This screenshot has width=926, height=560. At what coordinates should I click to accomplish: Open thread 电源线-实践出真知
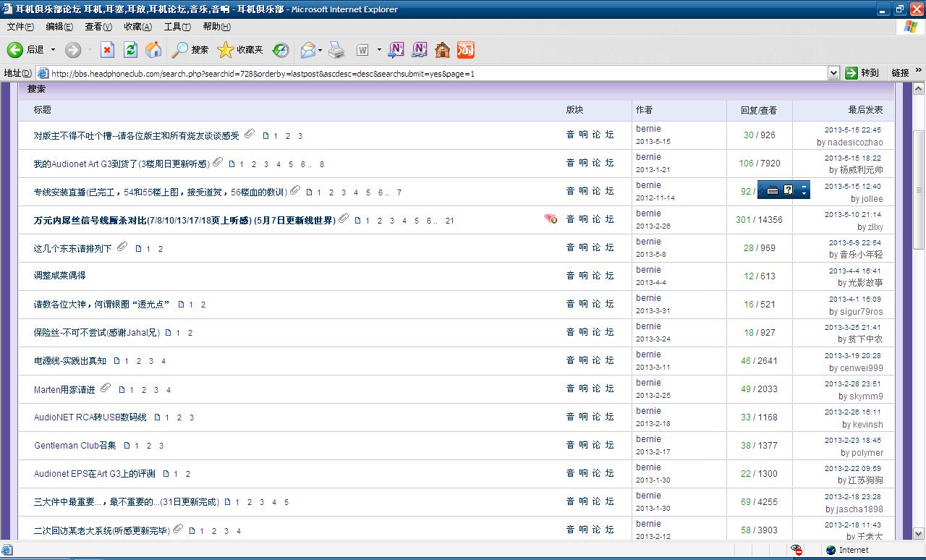click(x=70, y=360)
